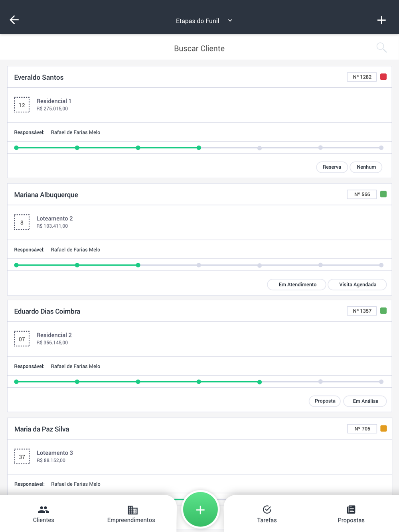399x532 pixels.
Task: Click orange status swatch for Maria da Paz
Action: tap(383, 429)
